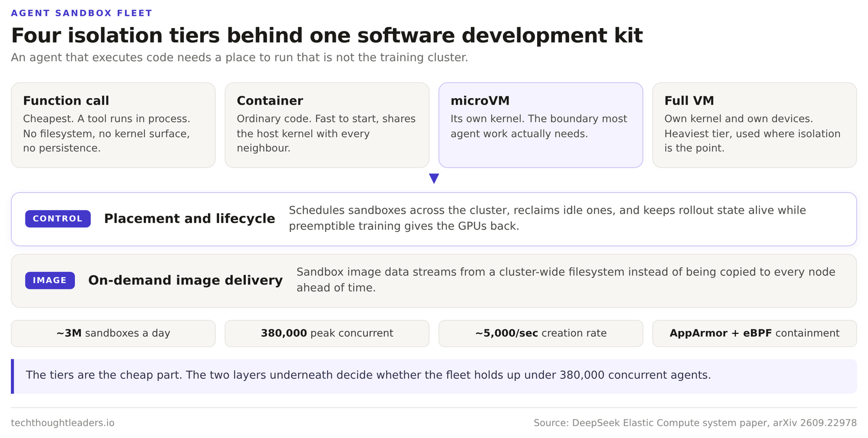The image size is (868, 438).
Task: Click the 'Function call' heading
Action: click(x=66, y=101)
